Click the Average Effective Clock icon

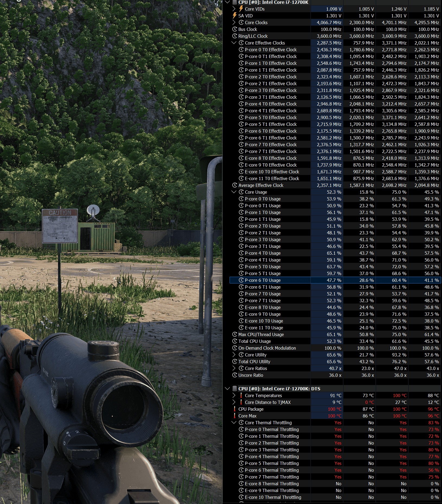pyautogui.click(x=235, y=185)
